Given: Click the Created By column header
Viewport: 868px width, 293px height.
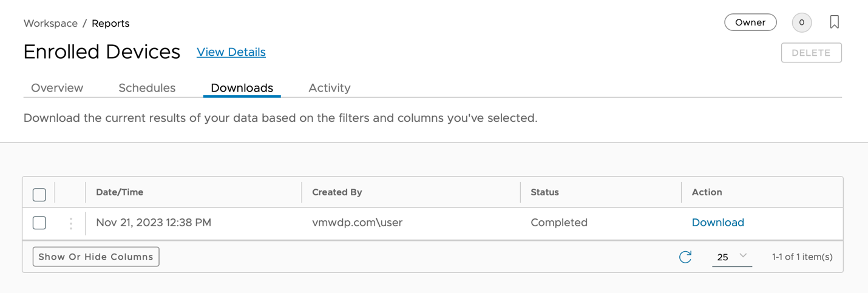Looking at the screenshot, I should tap(337, 192).
